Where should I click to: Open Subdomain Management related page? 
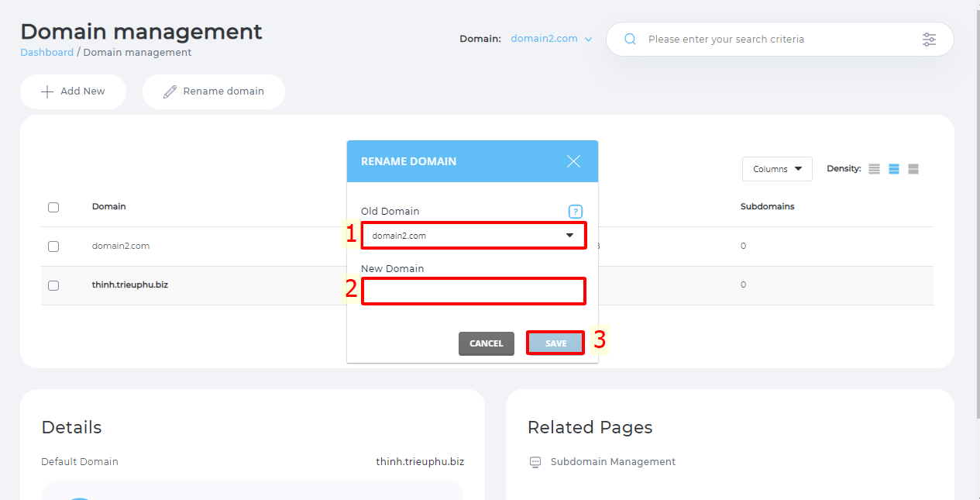(613, 462)
